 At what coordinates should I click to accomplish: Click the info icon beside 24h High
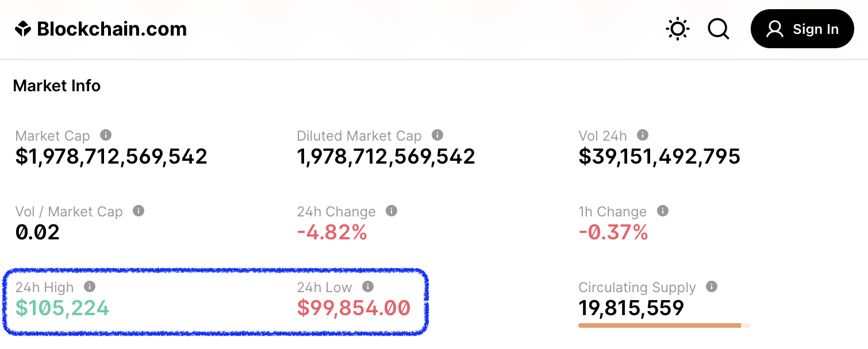90,286
